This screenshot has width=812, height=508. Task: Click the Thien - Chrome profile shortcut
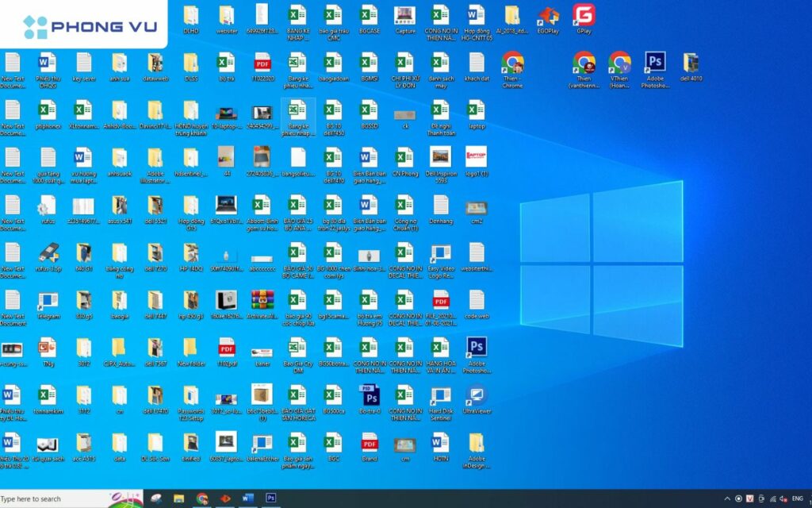(512, 63)
